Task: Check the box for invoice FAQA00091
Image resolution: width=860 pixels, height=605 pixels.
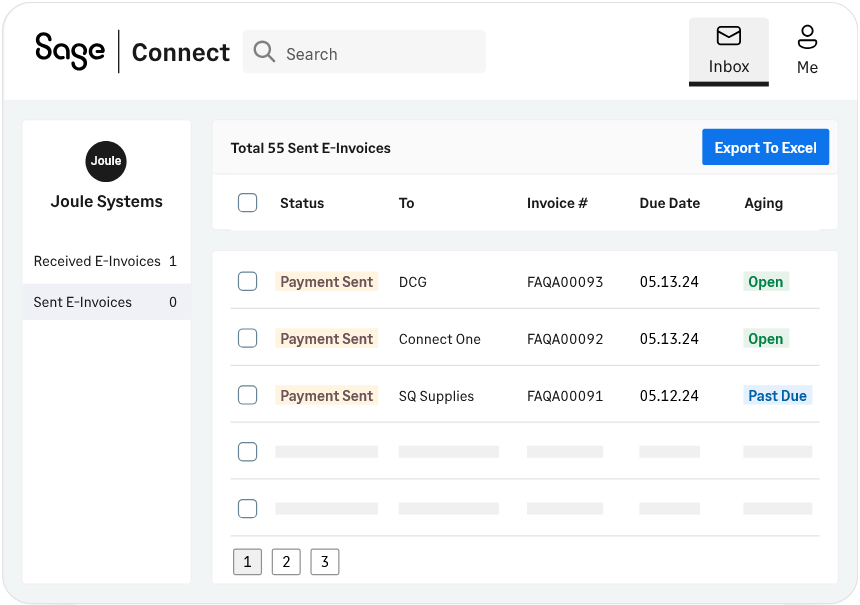Action: pyautogui.click(x=247, y=395)
